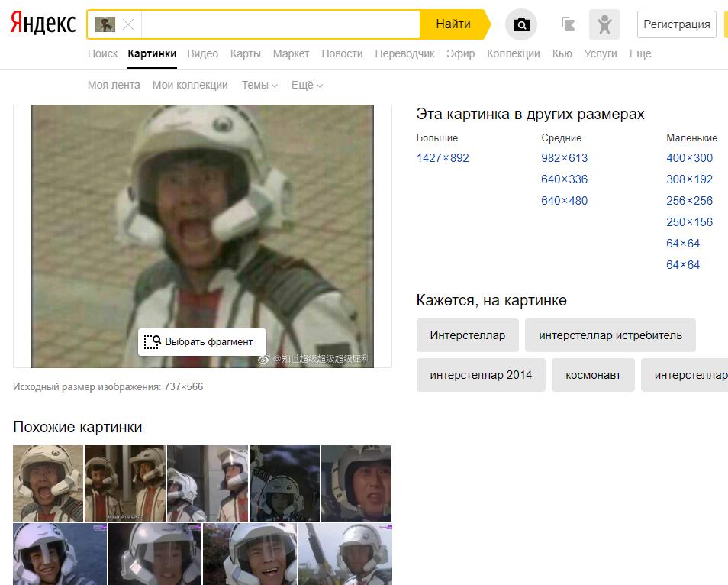The height and width of the screenshot is (585, 728).
Task: Open Моя лента link
Action: [x=114, y=85]
